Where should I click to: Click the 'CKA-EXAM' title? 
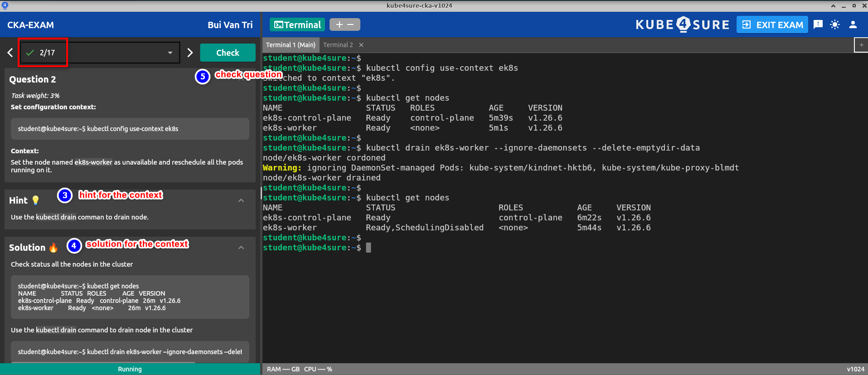click(x=30, y=25)
